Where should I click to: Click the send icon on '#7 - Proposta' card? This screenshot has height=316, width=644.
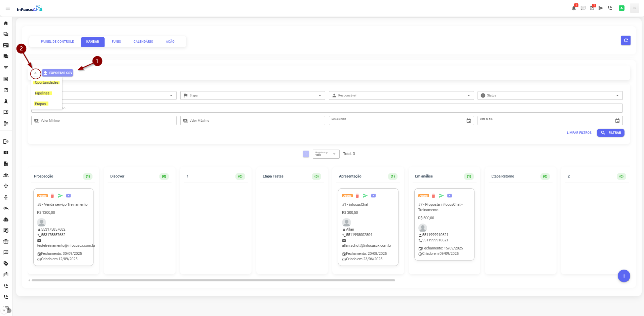pos(441,196)
